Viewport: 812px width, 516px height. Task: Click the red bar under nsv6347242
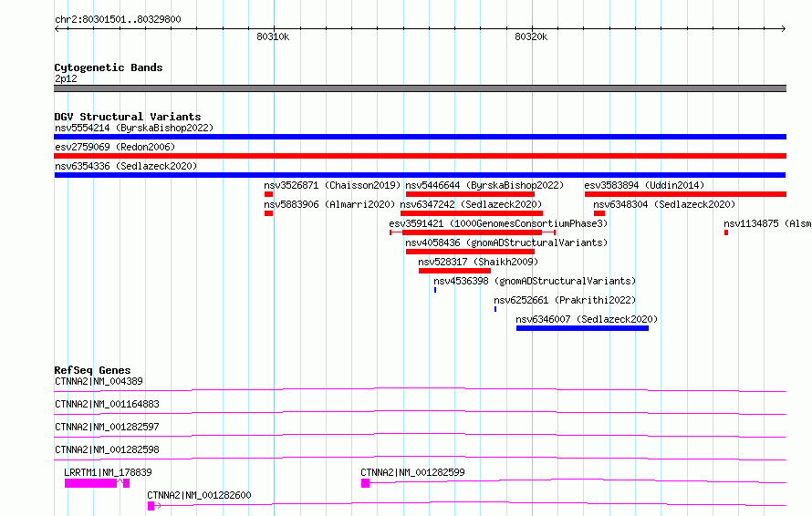tap(472, 213)
